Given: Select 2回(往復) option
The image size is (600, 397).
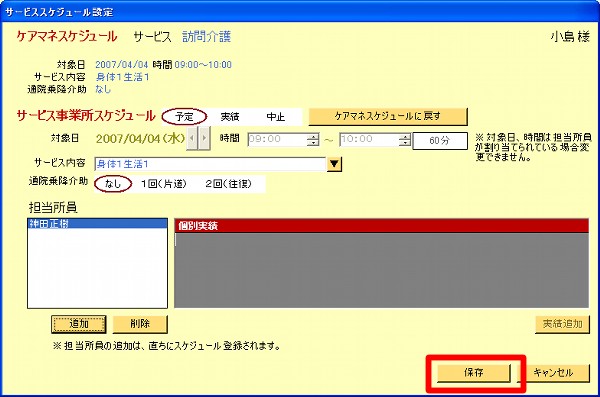Looking at the screenshot, I should tap(228, 184).
